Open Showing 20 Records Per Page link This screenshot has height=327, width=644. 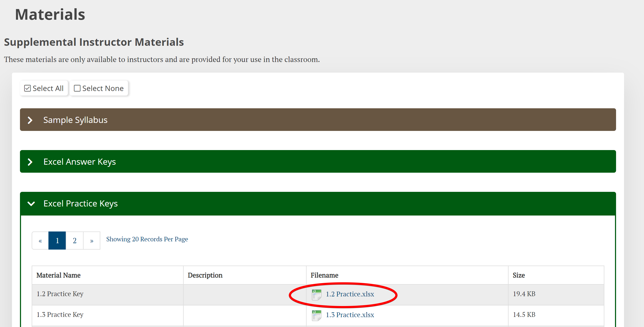[147, 239]
